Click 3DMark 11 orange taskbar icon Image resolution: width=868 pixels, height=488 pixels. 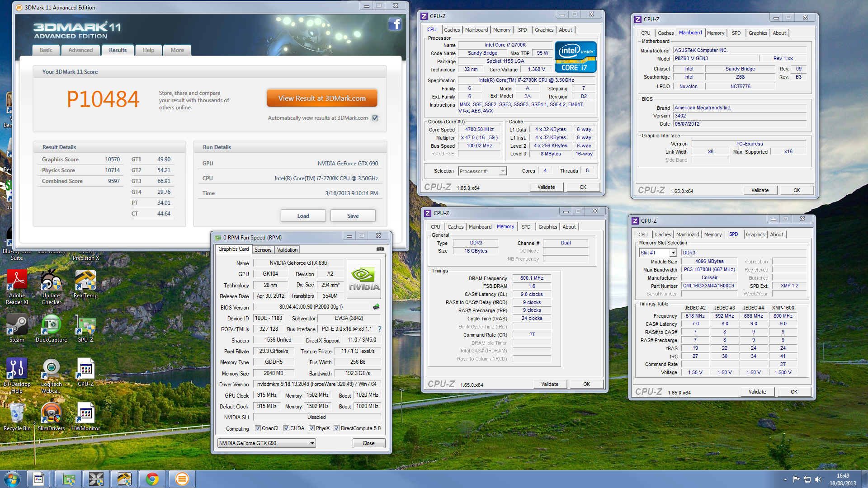[x=182, y=479]
